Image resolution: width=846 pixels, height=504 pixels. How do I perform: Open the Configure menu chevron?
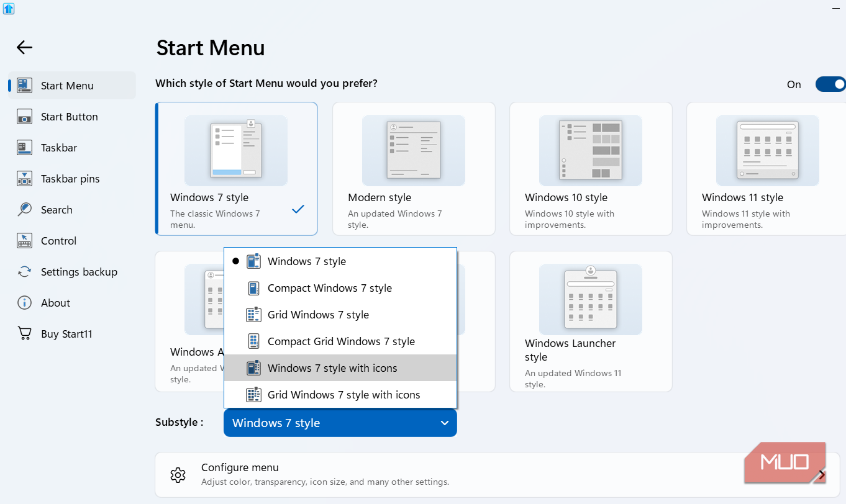(822, 475)
